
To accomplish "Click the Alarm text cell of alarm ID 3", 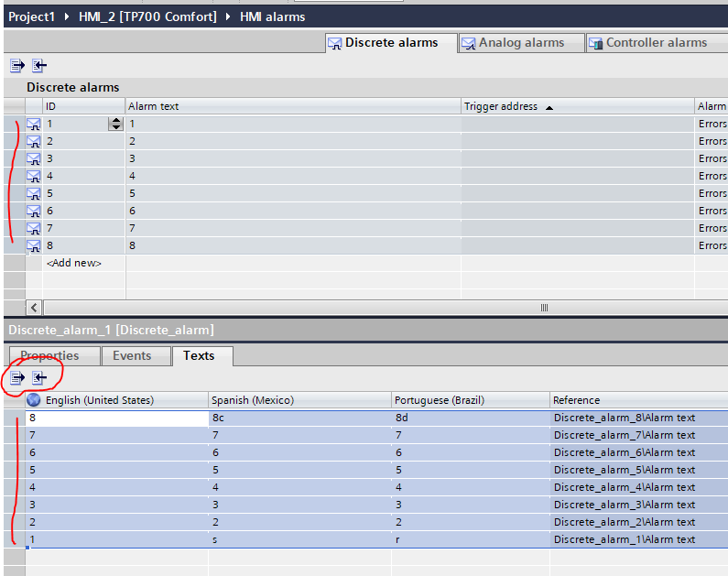I will point(293,158).
